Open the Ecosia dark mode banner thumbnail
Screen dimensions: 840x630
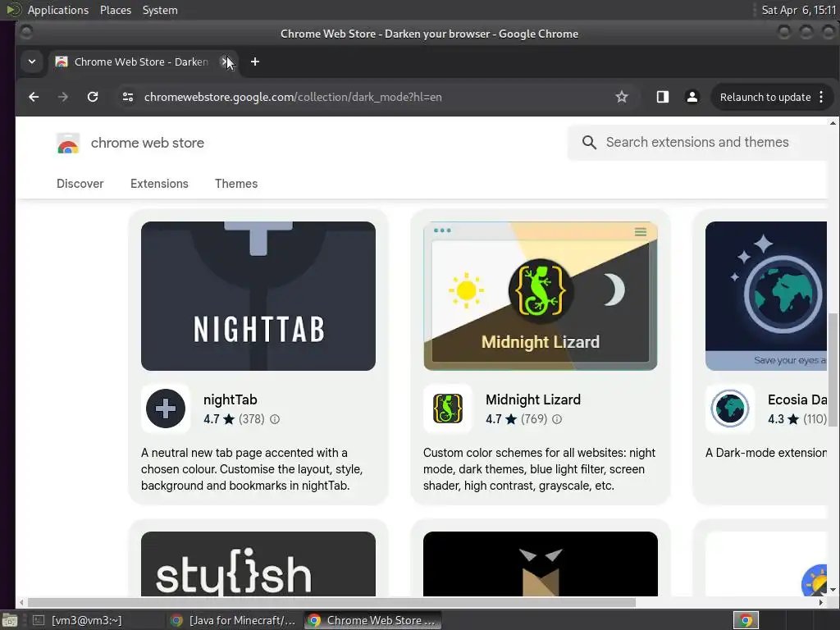pyautogui.click(x=766, y=295)
